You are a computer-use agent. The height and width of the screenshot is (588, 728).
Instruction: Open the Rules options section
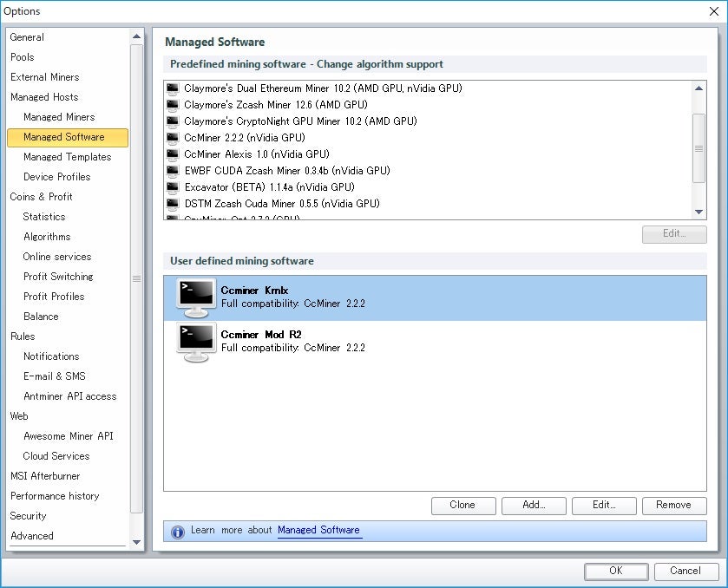(x=23, y=336)
